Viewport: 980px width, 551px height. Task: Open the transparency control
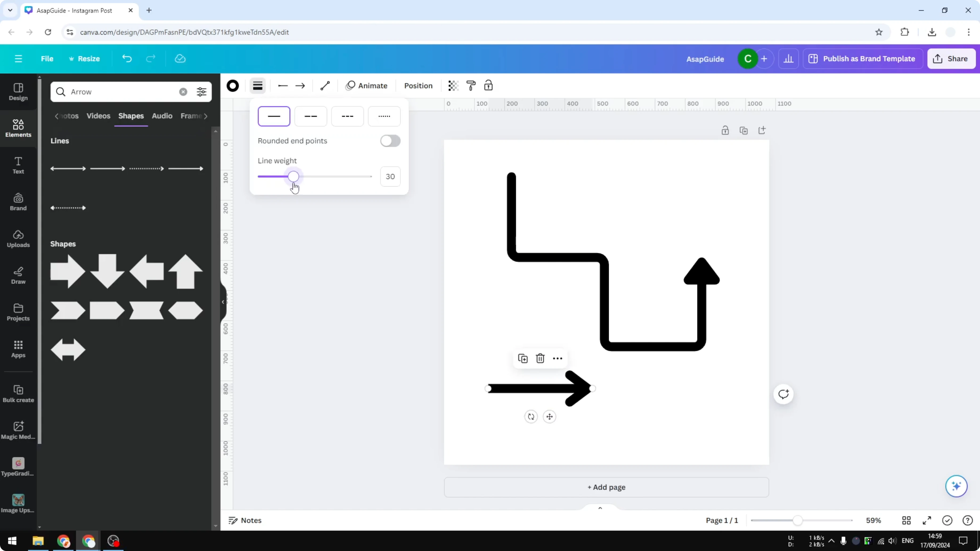pyautogui.click(x=453, y=86)
